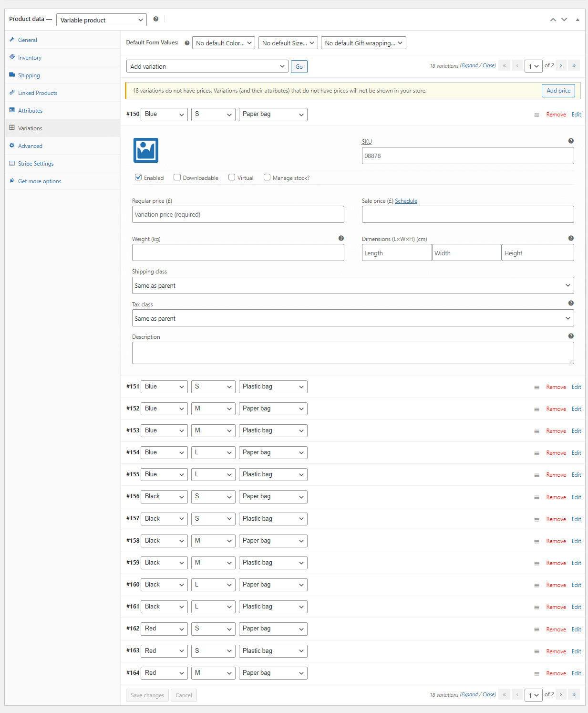Click the drag handle icon for variation #151
Screen dimensions: 588x713
[536, 388]
